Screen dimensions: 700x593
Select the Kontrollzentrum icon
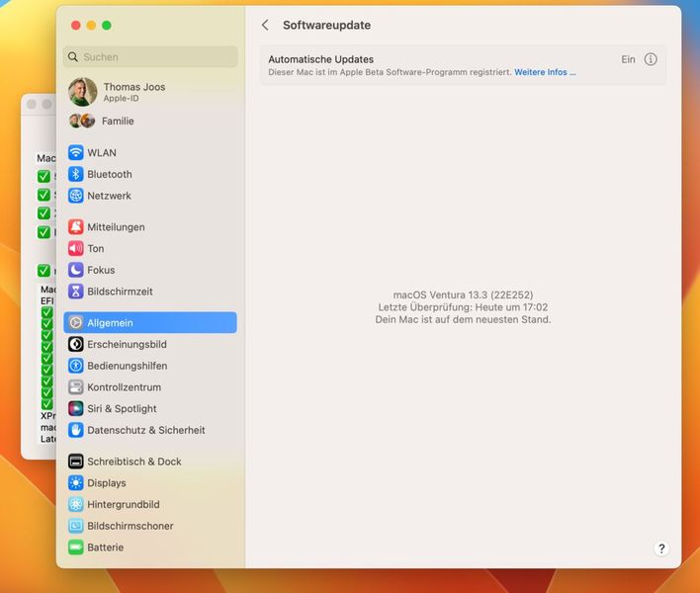coord(75,386)
